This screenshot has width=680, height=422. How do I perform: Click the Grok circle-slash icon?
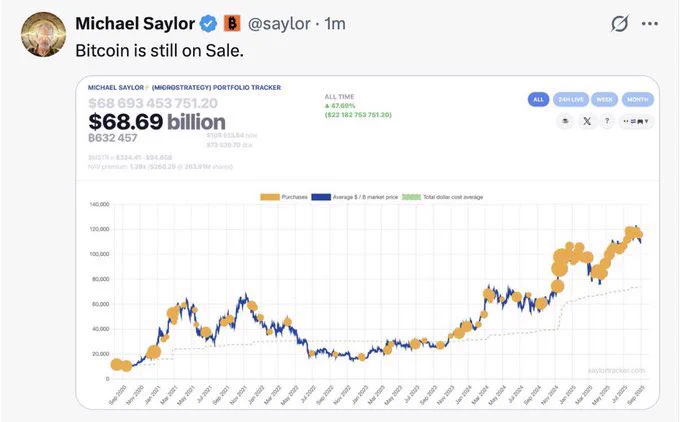pyautogui.click(x=619, y=23)
